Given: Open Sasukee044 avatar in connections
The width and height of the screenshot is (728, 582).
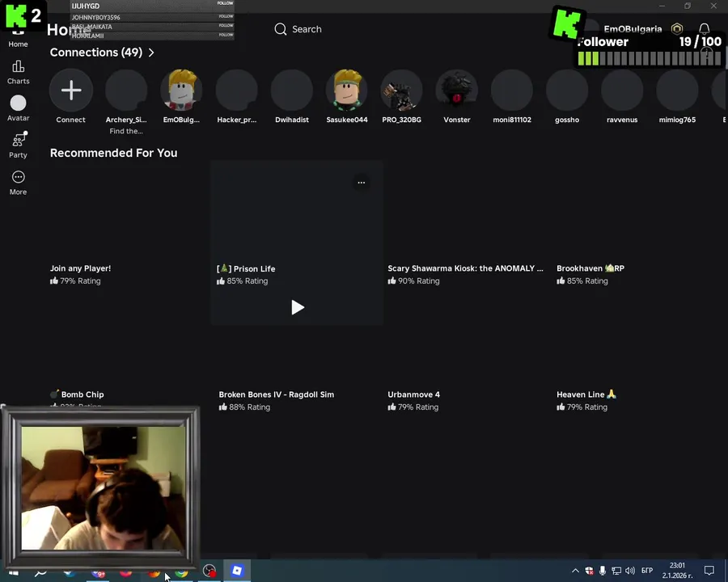Looking at the screenshot, I should (347, 90).
